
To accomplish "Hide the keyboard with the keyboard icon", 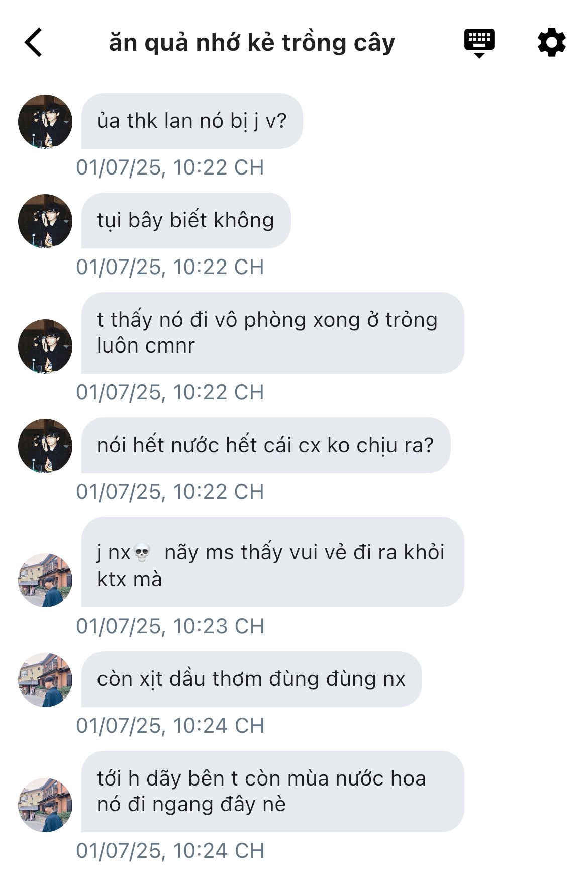I will click(x=479, y=43).
